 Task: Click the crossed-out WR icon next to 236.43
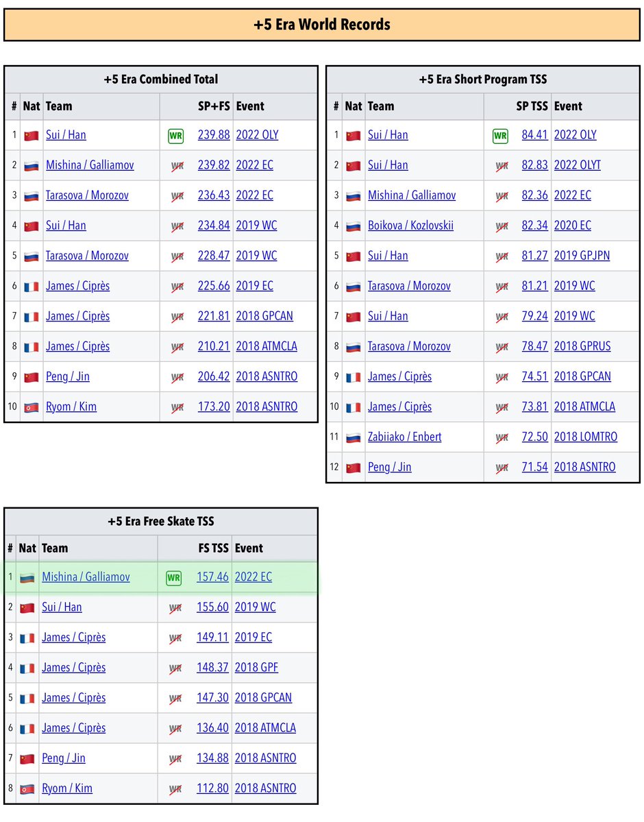click(177, 197)
